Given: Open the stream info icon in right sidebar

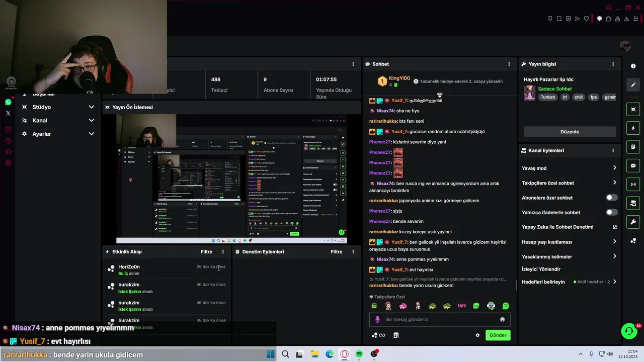Looking at the screenshot, I should [633, 66].
